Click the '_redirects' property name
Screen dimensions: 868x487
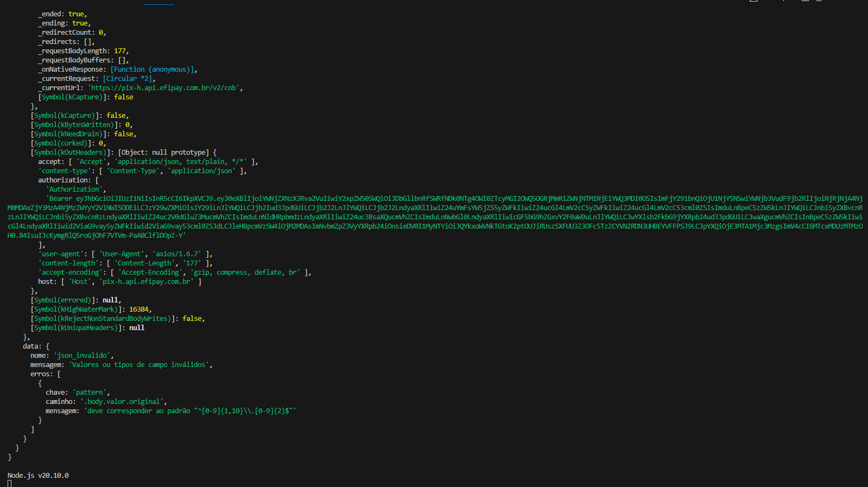(57, 42)
